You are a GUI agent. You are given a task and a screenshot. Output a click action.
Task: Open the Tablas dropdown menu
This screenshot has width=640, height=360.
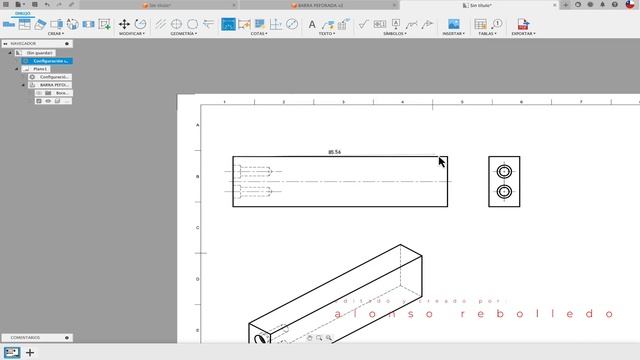point(487,34)
